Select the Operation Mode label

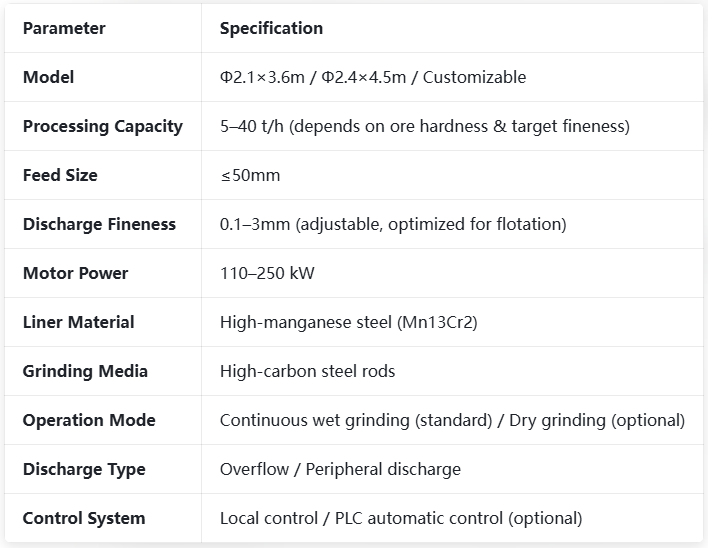click(x=89, y=420)
